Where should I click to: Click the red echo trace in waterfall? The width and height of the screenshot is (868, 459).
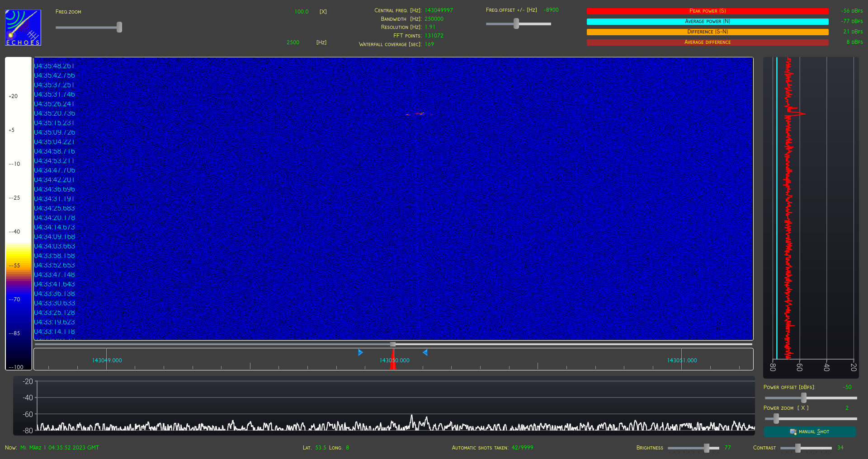pyautogui.click(x=420, y=114)
